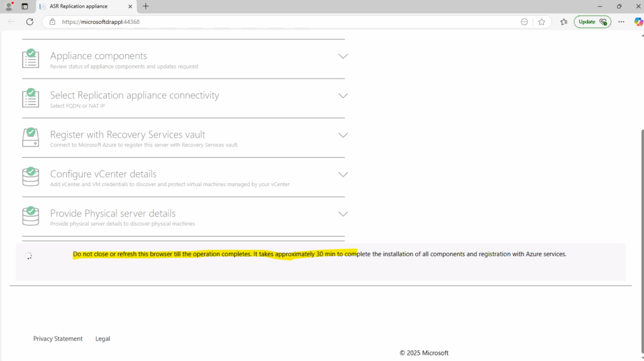The width and height of the screenshot is (644, 361).
Task: Click Register with Recovery Services vault heading
Action: point(128,135)
